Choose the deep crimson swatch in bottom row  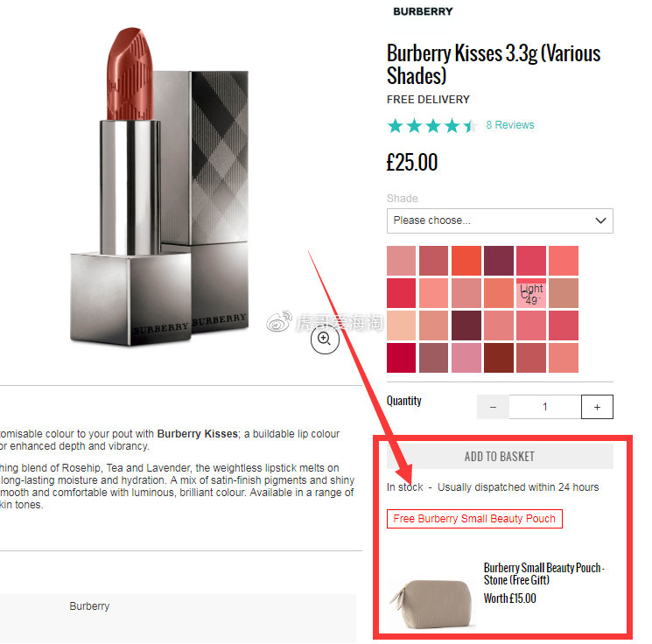401,358
